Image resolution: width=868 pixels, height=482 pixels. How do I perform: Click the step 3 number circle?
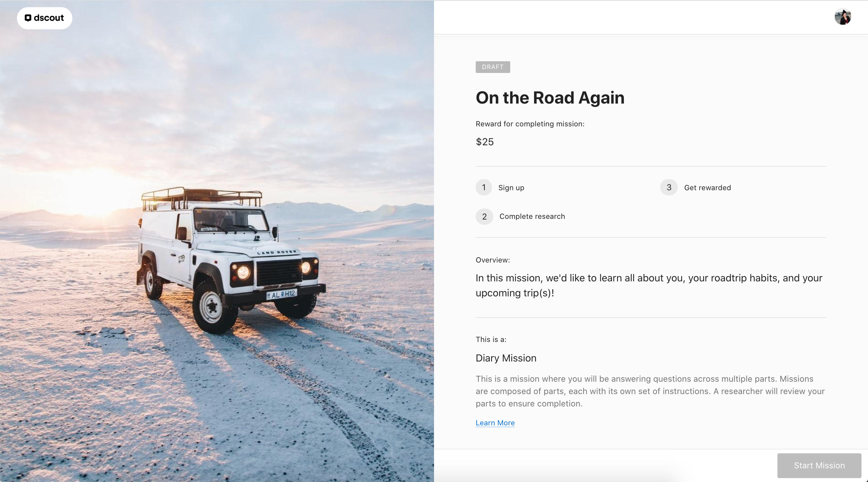tap(669, 187)
